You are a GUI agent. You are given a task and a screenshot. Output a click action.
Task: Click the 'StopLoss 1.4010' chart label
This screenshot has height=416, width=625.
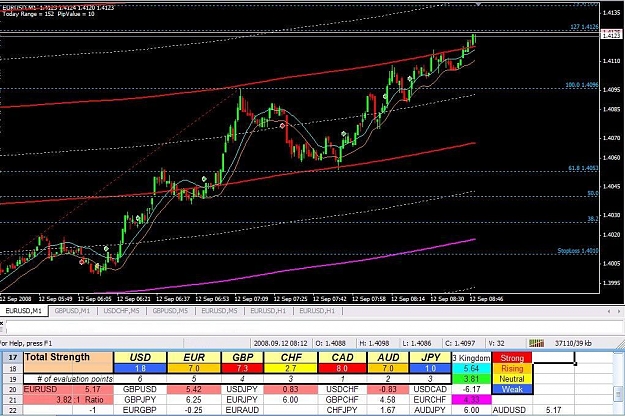coord(578,251)
